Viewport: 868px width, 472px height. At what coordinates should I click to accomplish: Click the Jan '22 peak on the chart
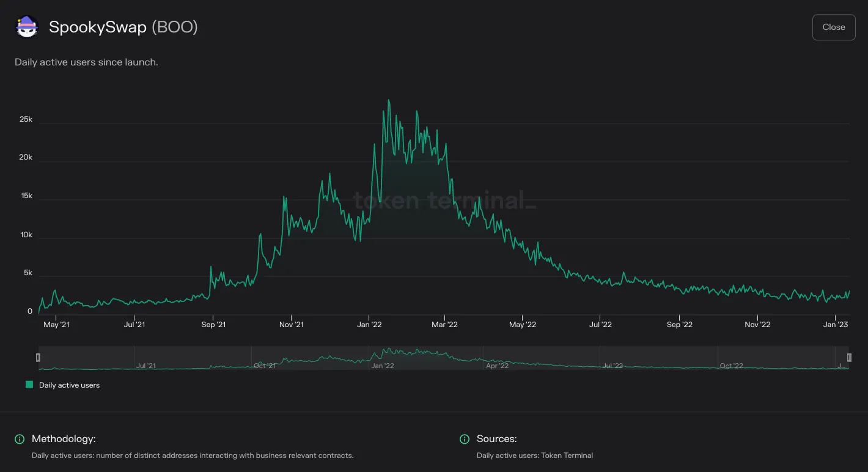point(389,100)
